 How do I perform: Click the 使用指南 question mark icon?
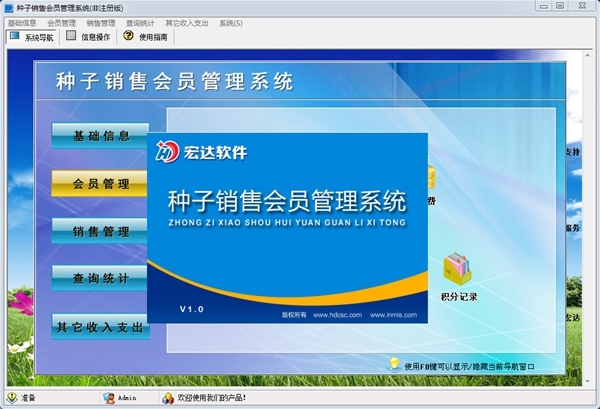click(x=129, y=35)
